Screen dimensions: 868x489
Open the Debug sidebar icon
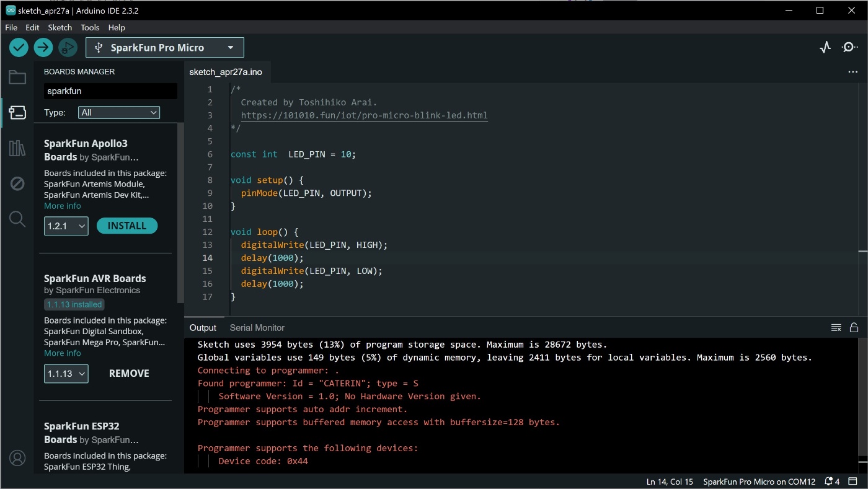click(17, 183)
